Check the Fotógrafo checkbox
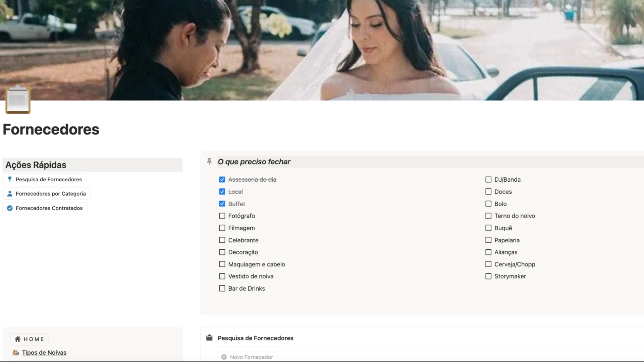The height and width of the screenshot is (362, 644). click(x=222, y=216)
